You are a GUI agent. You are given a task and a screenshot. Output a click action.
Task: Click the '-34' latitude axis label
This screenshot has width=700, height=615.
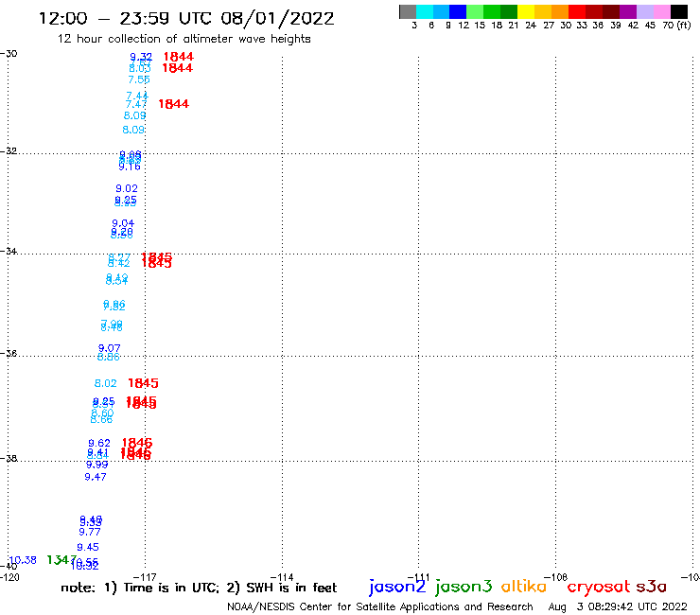[9, 251]
